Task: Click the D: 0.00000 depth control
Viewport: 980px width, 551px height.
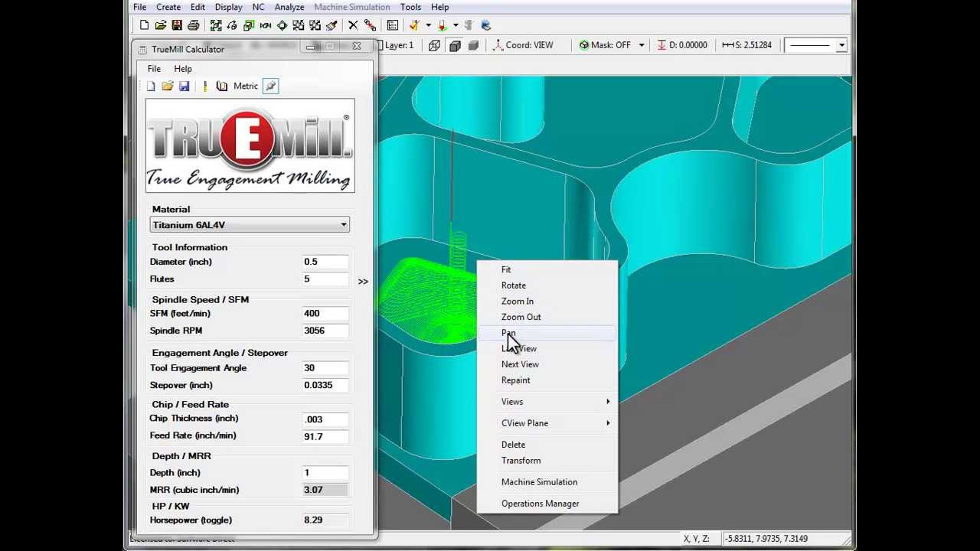Action: (683, 45)
